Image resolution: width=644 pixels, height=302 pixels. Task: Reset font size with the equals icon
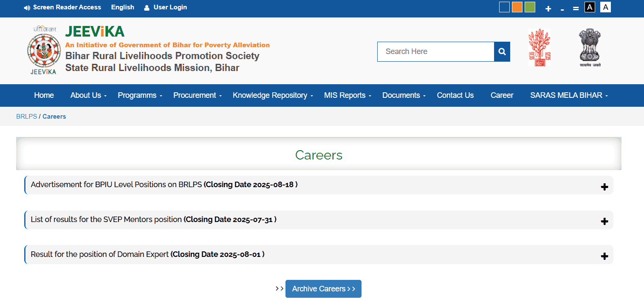pos(576,8)
